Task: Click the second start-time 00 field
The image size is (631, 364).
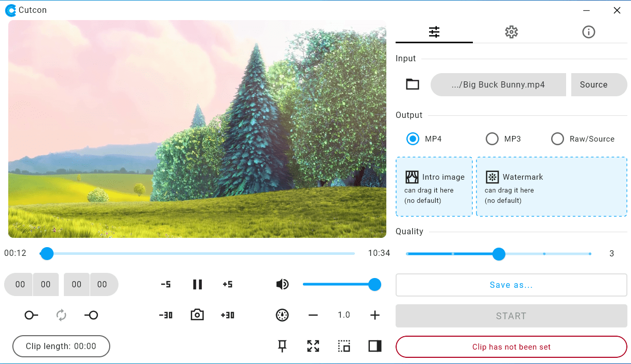Action: click(x=46, y=284)
